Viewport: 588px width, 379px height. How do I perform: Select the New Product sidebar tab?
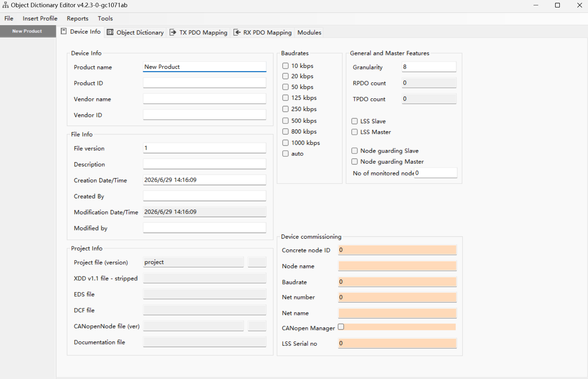pos(28,31)
